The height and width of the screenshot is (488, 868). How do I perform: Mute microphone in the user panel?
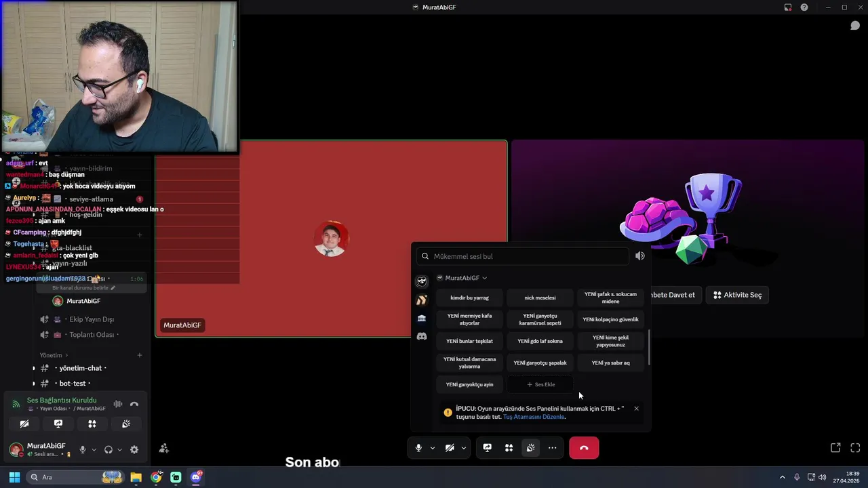[x=83, y=449]
